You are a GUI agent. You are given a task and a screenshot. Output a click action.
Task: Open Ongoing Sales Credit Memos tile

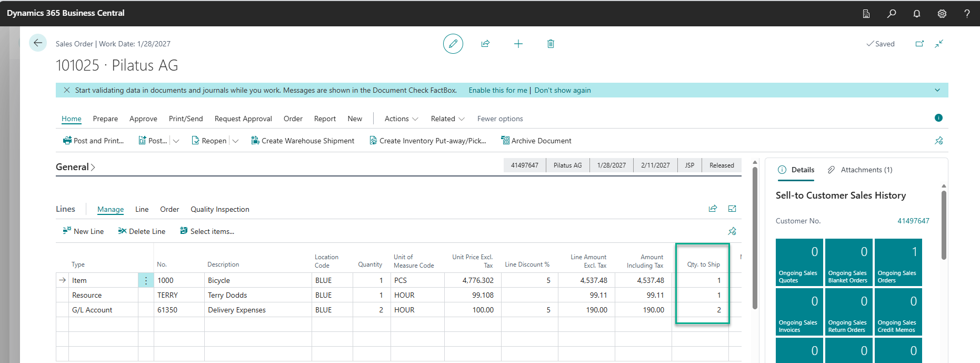898,312
